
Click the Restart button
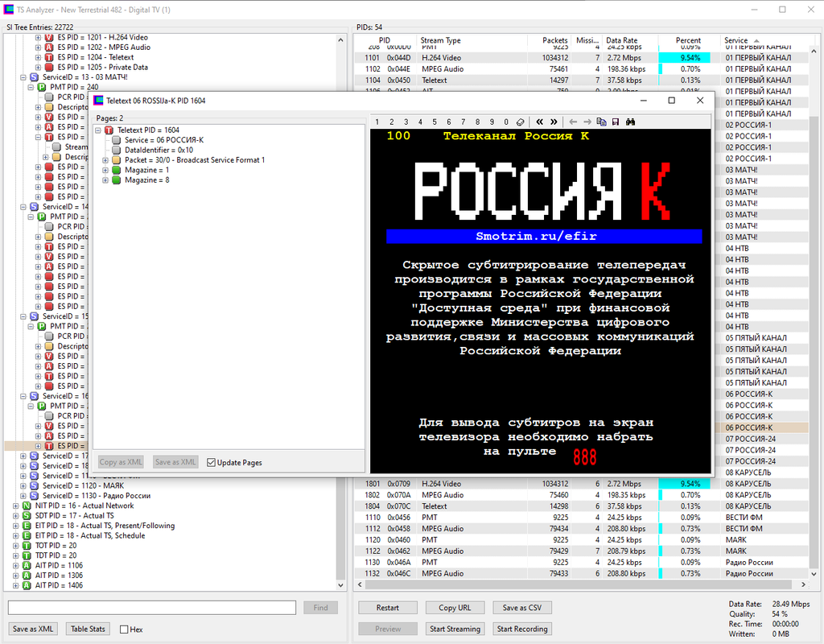click(388, 608)
